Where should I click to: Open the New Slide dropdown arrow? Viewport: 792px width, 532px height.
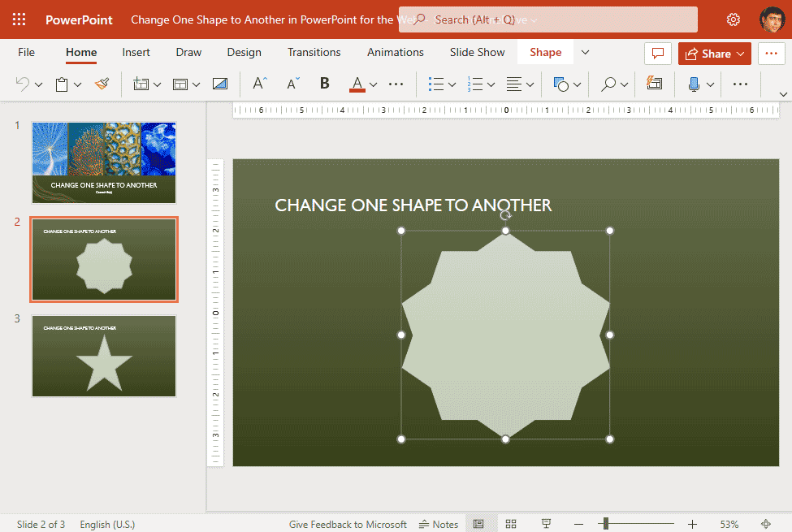click(x=157, y=83)
